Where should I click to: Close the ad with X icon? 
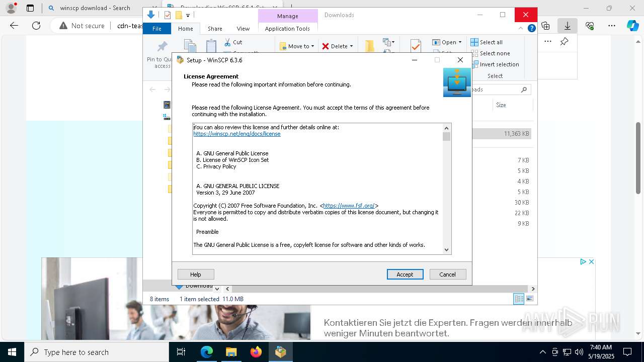tap(592, 261)
